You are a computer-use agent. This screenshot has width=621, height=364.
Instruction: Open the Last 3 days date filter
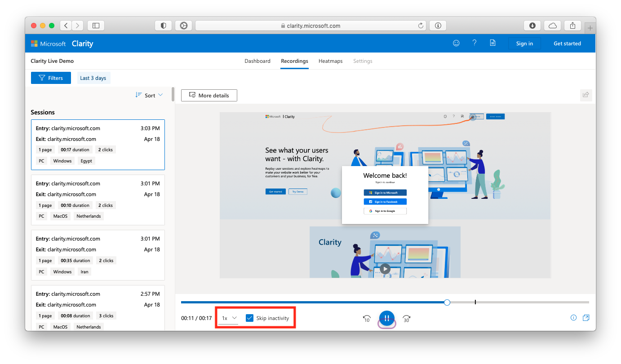tap(93, 78)
